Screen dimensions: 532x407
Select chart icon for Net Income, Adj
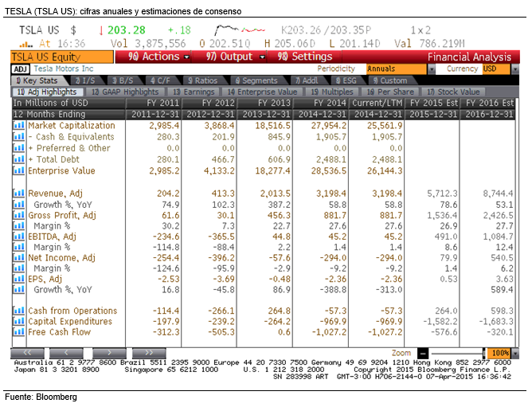tap(18, 258)
